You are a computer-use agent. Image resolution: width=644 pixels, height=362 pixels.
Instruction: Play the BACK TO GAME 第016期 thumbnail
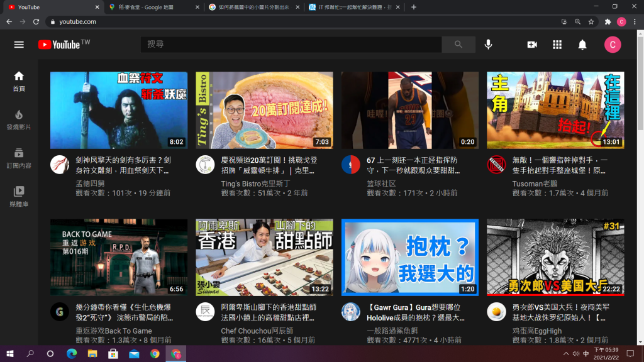pyautogui.click(x=119, y=257)
